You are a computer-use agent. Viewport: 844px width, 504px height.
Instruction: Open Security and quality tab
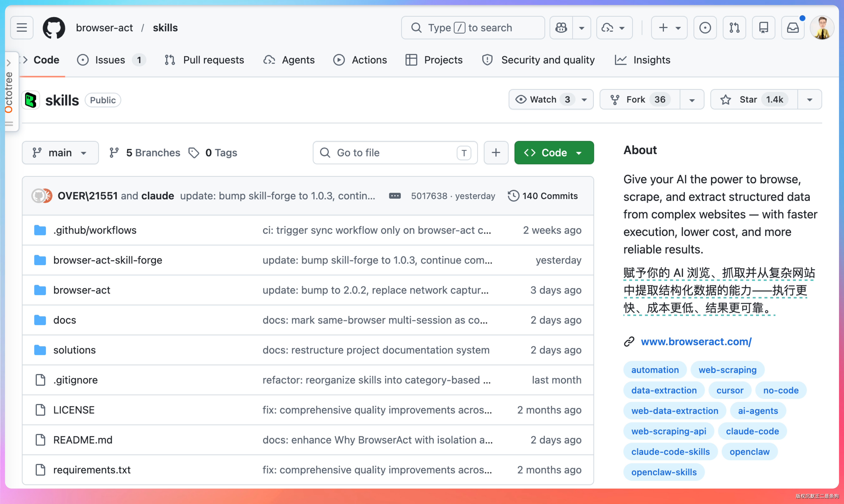pos(538,60)
